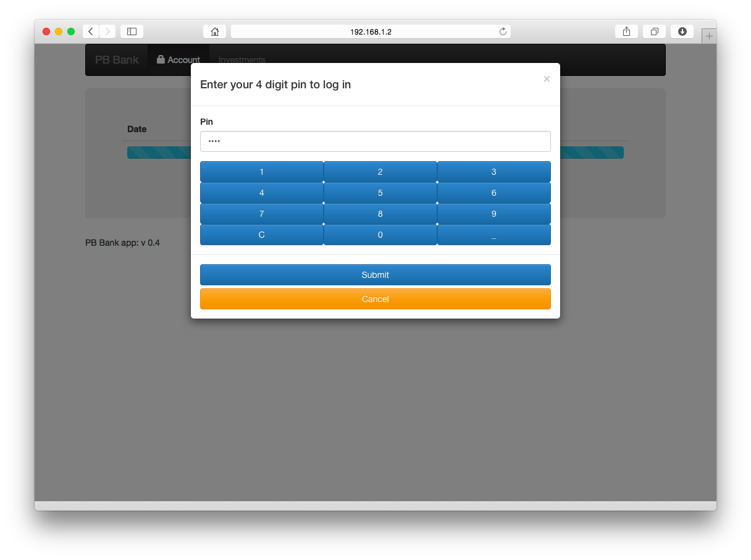Add a new tab with the plus button

coord(709,36)
